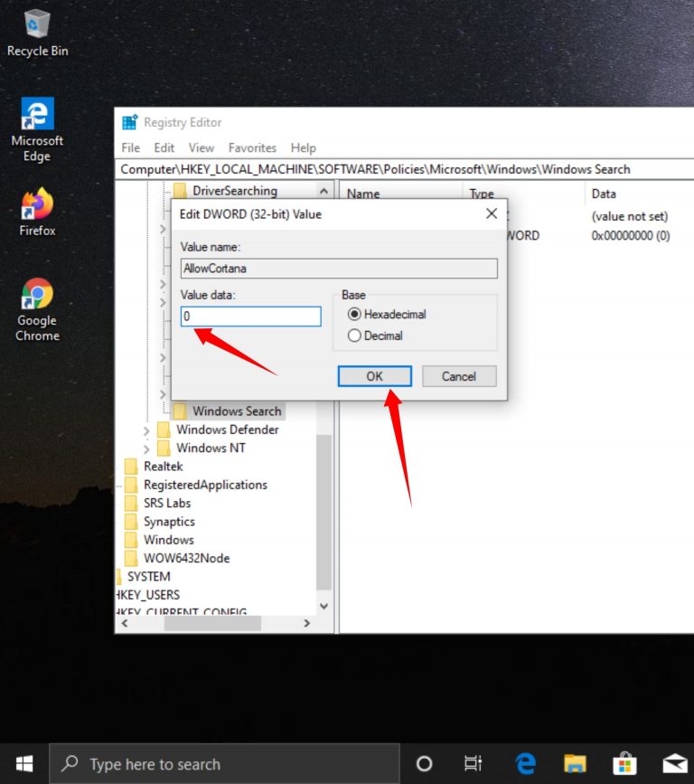
Task: Click the '(value not set)' data cell
Action: pos(630,216)
